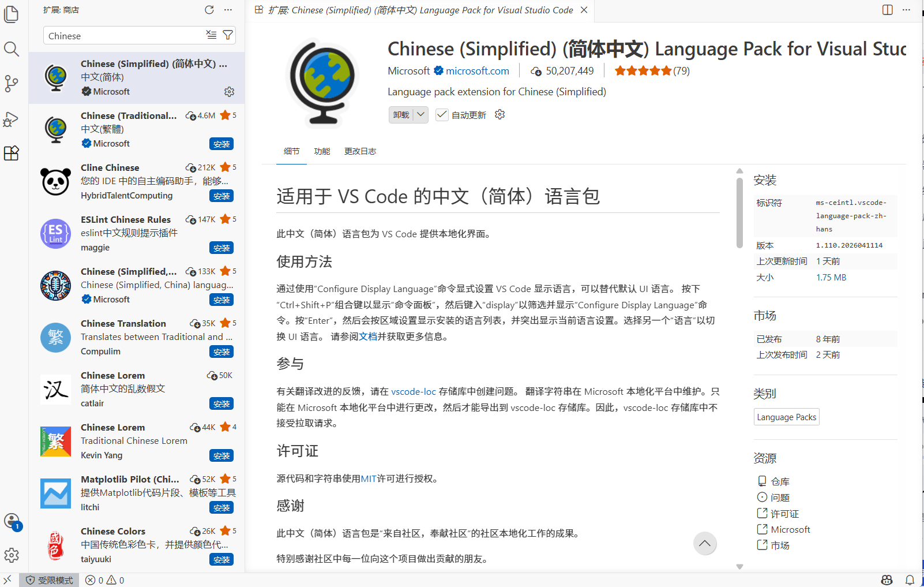Open the Source Control view

[12, 84]
